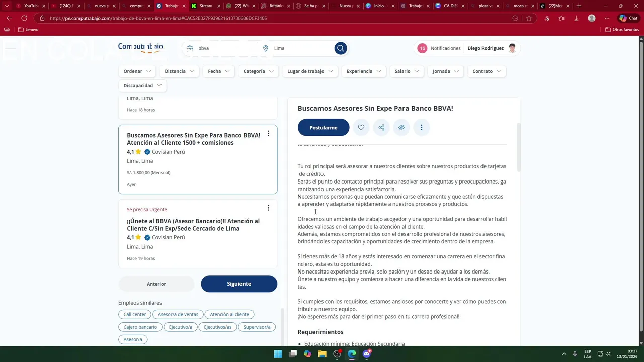The height and width of the screenshot is (362, 644).
Task: Click the notifications badge showing 16
Action: (x=422, y=48)
